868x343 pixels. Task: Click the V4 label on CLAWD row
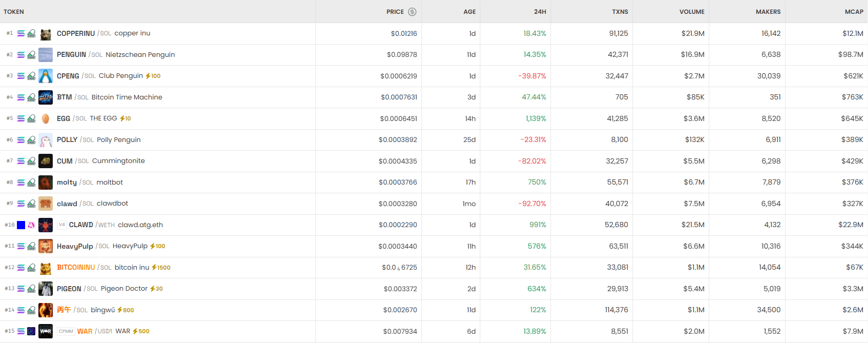pyautogui.click(x=62, y=225)
